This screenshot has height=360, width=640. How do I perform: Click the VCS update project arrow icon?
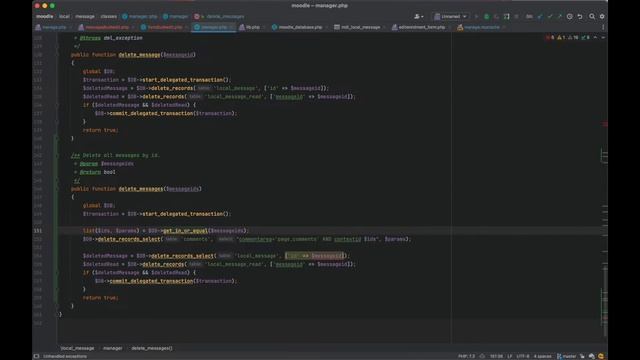point(540,16)
